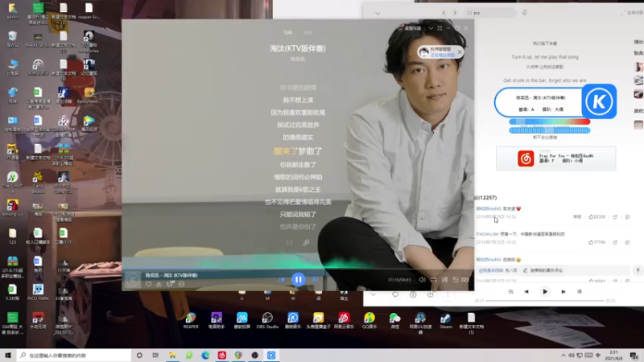Viewport: 644px width, 362px height.
Task: Click Windows taskbar search box
Action: (74, 355)
